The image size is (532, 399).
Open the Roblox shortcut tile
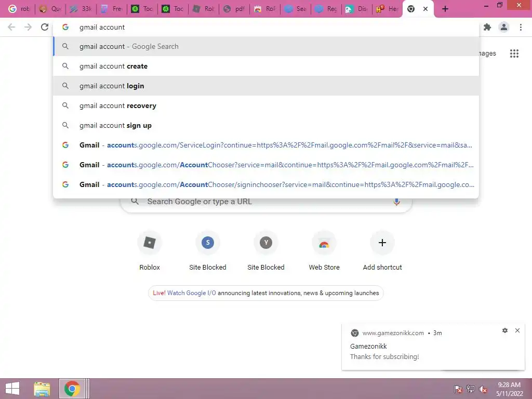[x=150, y=251]
